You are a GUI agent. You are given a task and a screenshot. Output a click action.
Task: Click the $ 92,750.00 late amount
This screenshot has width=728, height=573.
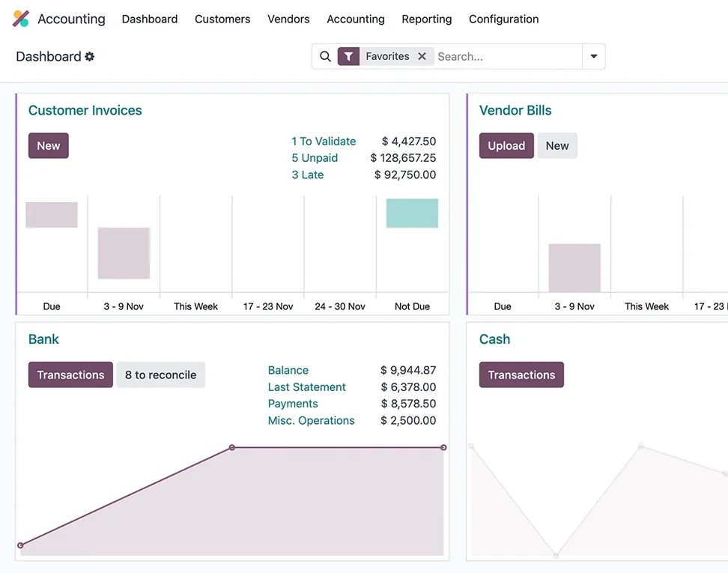coord(405,175)
